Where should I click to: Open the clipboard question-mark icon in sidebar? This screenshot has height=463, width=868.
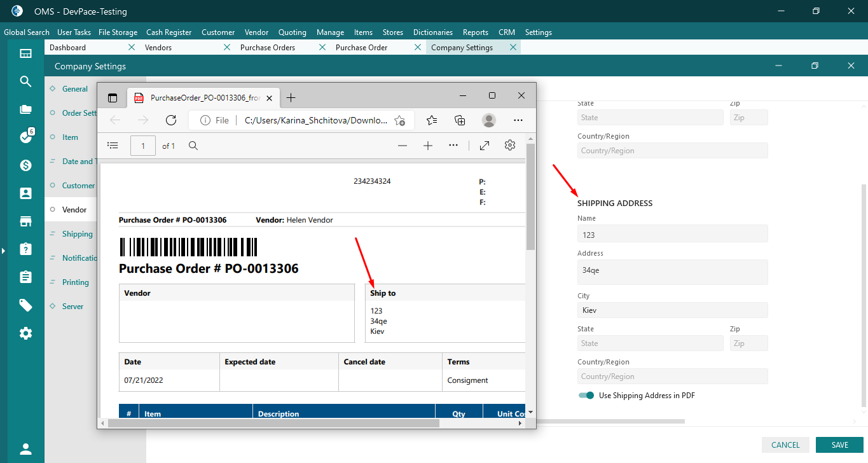25,249
